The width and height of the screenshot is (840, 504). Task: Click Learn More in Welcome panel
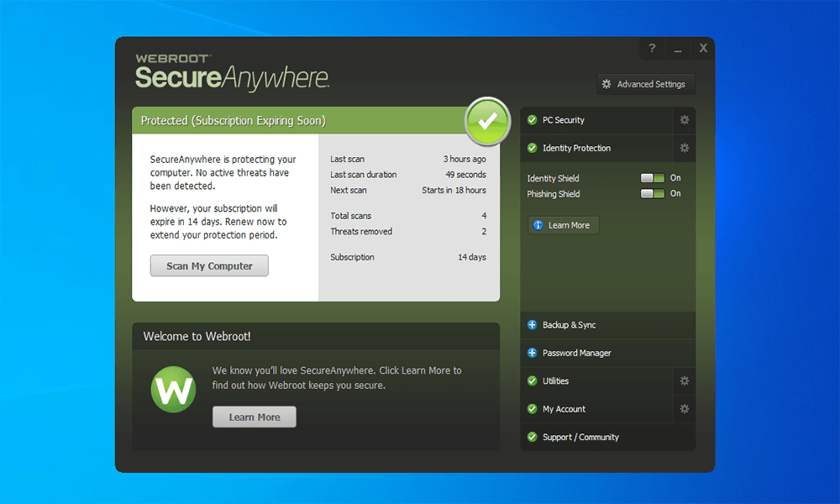coord(255,417)
